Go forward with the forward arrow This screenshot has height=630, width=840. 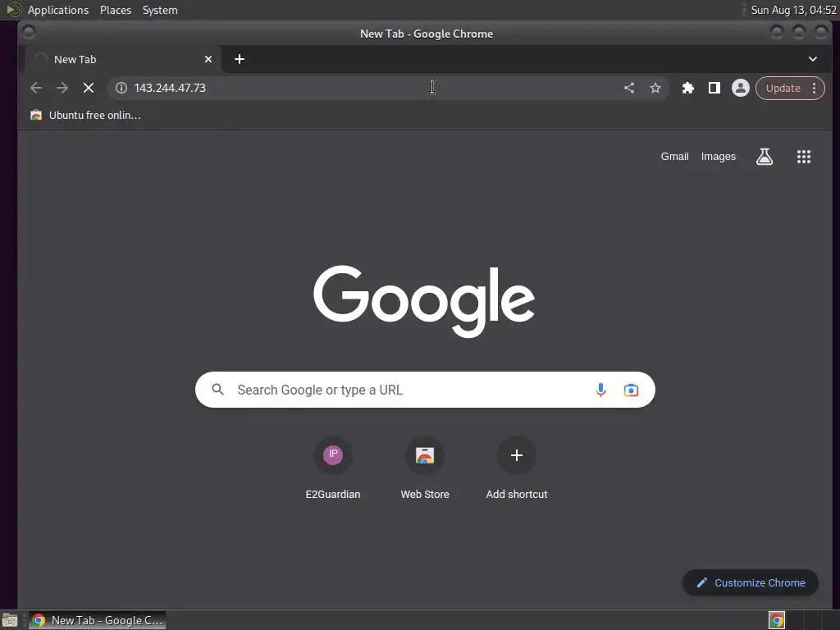pyautogui.click(x=62, y=88)
